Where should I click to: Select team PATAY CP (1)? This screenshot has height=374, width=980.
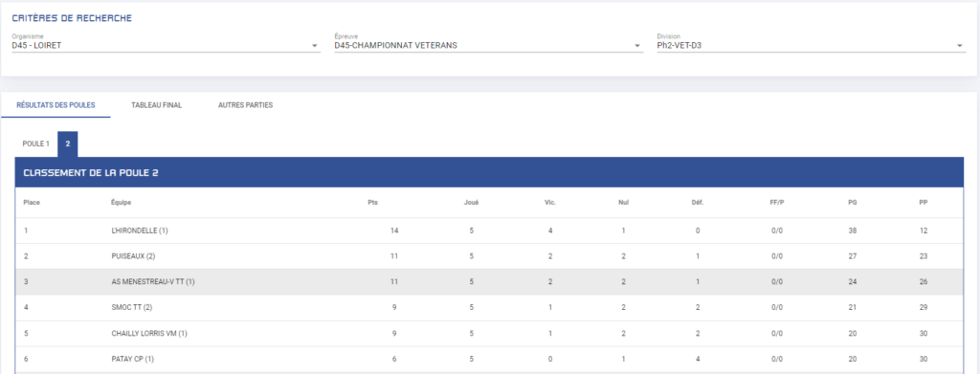click(x=132, y=359)
